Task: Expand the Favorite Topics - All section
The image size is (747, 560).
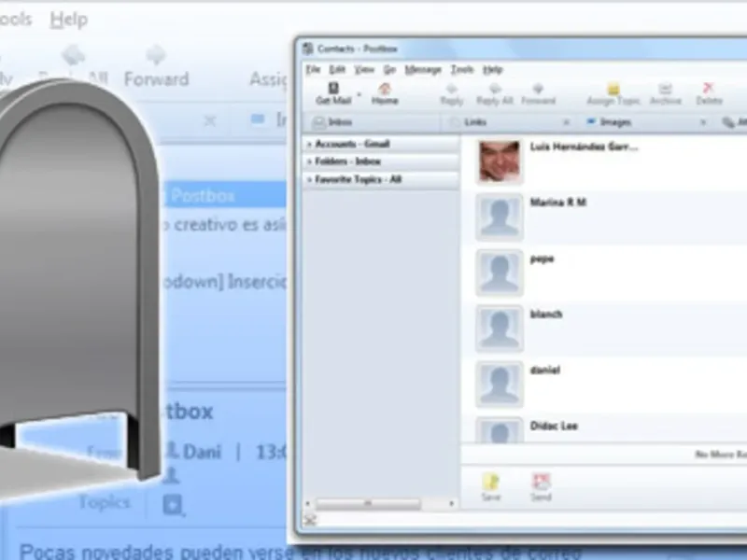Action: click(x=381, y=179)
